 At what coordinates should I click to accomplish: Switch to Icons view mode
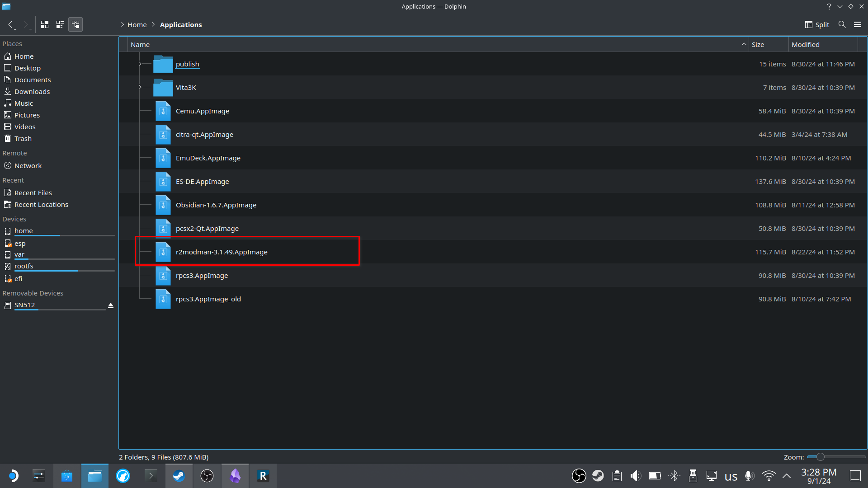[x=45, y=24]
